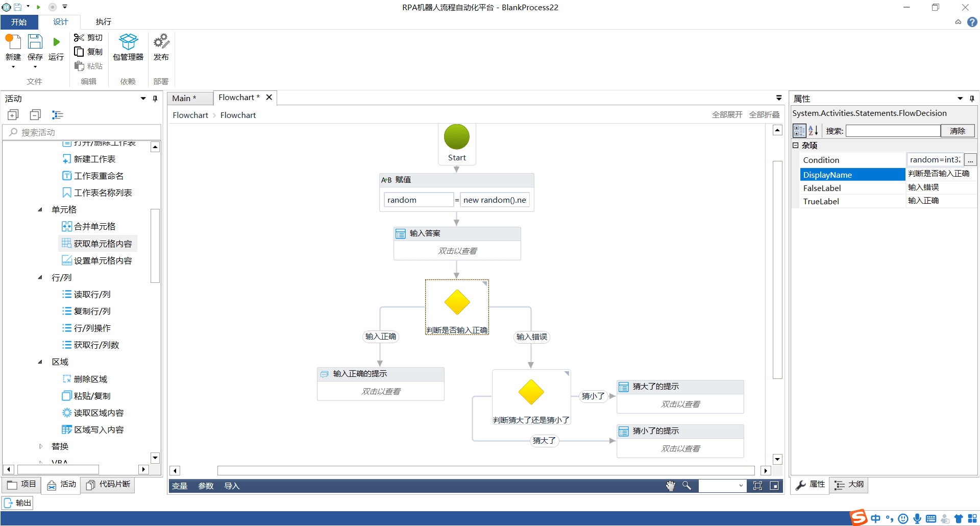Open the Package Manager (包管理器)
This screenshot has width=980, height=526.
(x=128, y=42)
